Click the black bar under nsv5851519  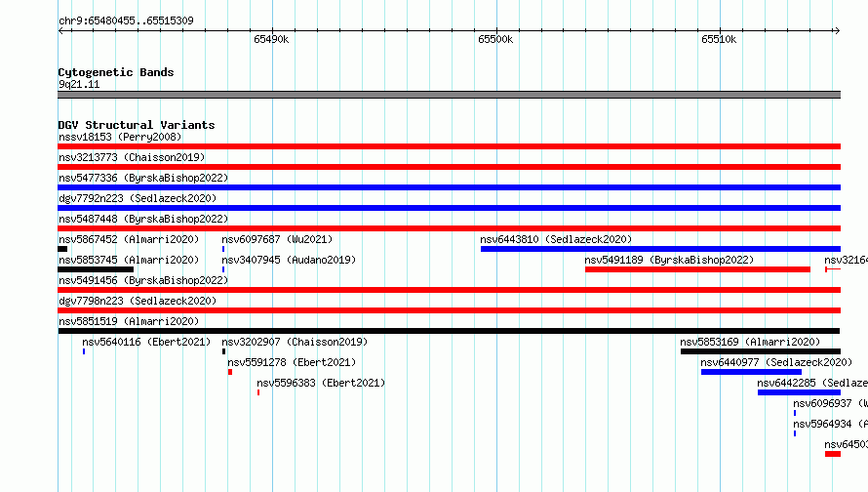click(449, 331)
